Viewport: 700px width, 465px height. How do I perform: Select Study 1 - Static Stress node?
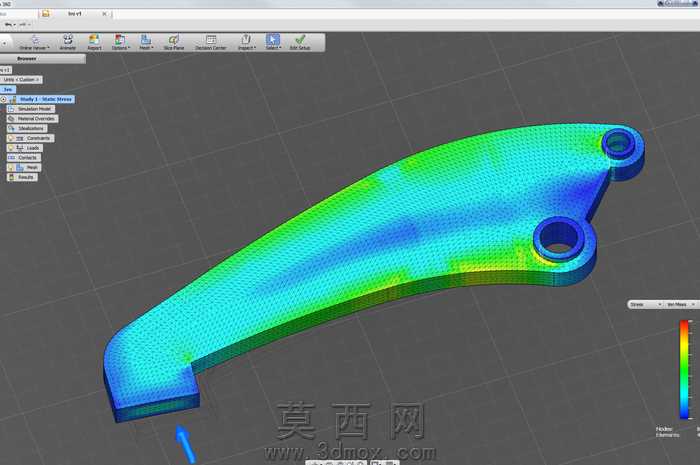tap(45, 99)
